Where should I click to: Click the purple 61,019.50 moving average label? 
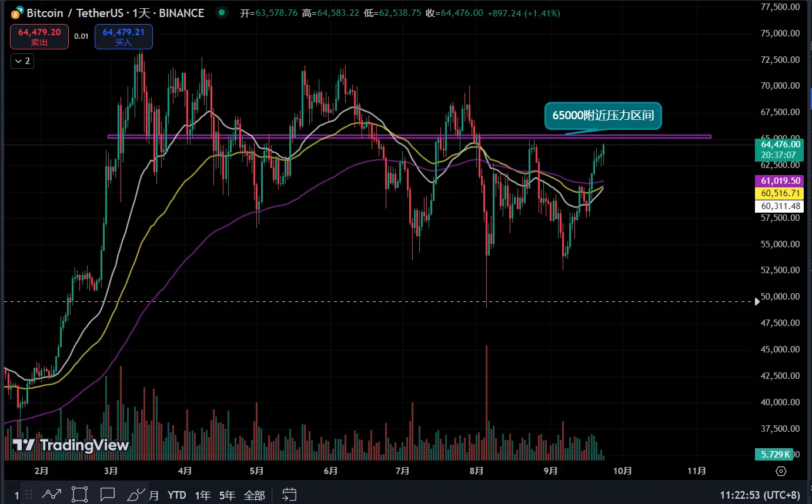[x=780, y=182]
